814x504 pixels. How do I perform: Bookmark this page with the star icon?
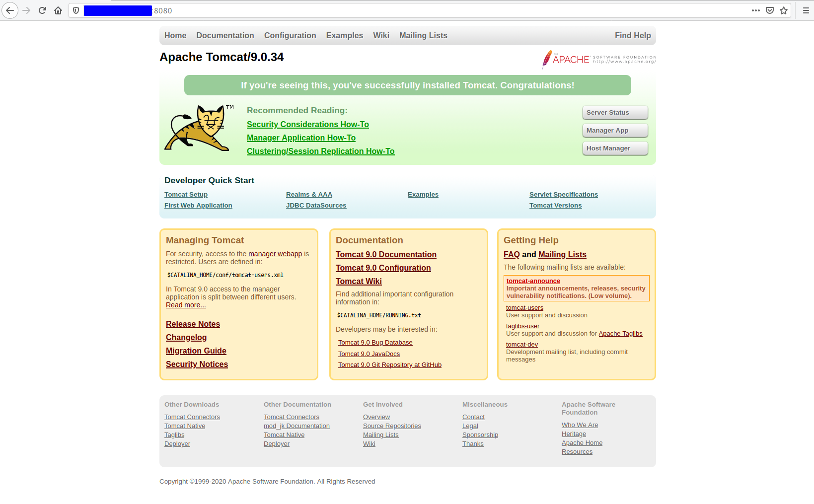(x=784, y=10)
